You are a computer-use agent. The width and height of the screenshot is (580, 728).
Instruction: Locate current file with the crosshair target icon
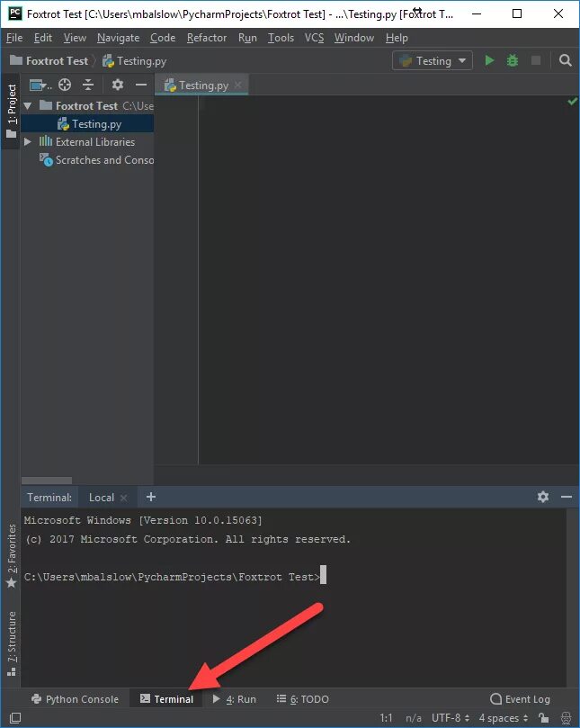pyautogui.click(x=65, y=85)
